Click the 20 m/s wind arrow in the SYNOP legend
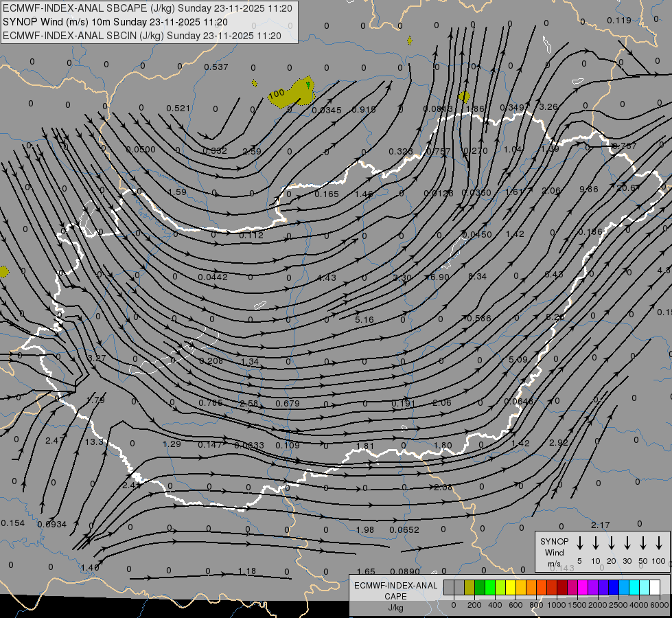672x618 pixels. pyautogui.click(x=611, y=543)
